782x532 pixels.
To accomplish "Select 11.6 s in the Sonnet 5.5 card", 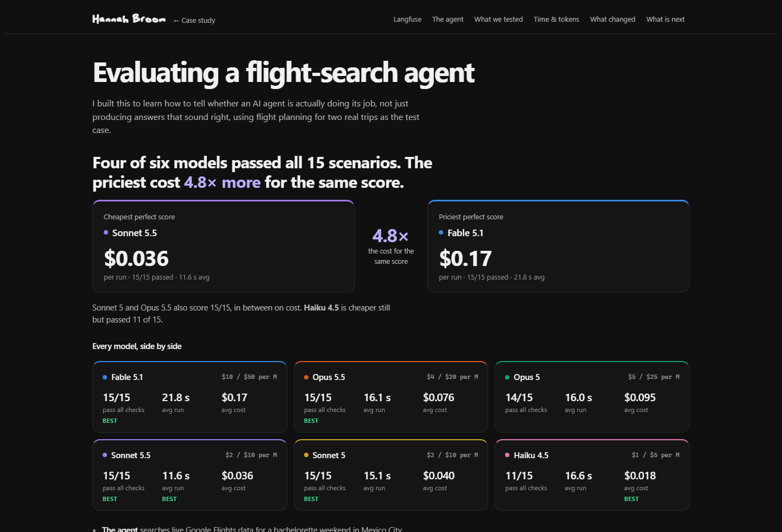I will pos(176,476).
